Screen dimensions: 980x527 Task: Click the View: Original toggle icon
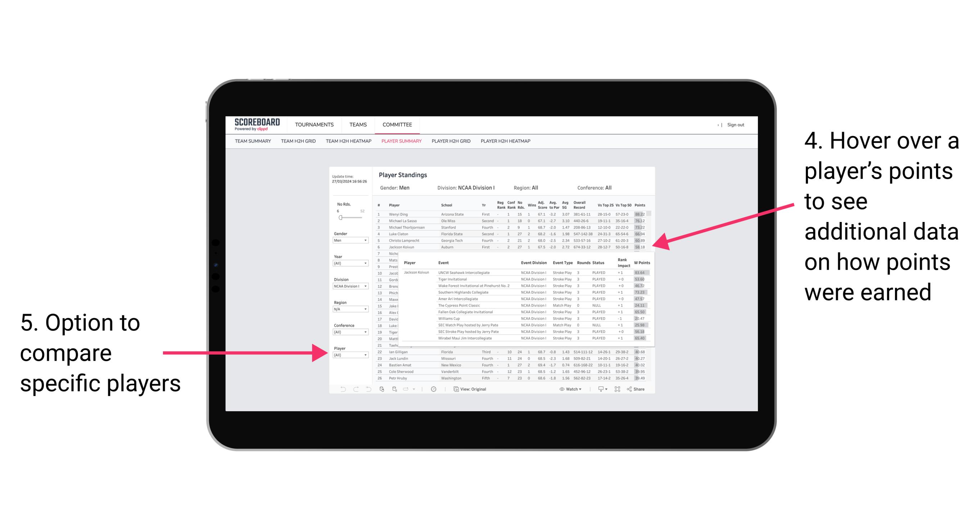455,389
